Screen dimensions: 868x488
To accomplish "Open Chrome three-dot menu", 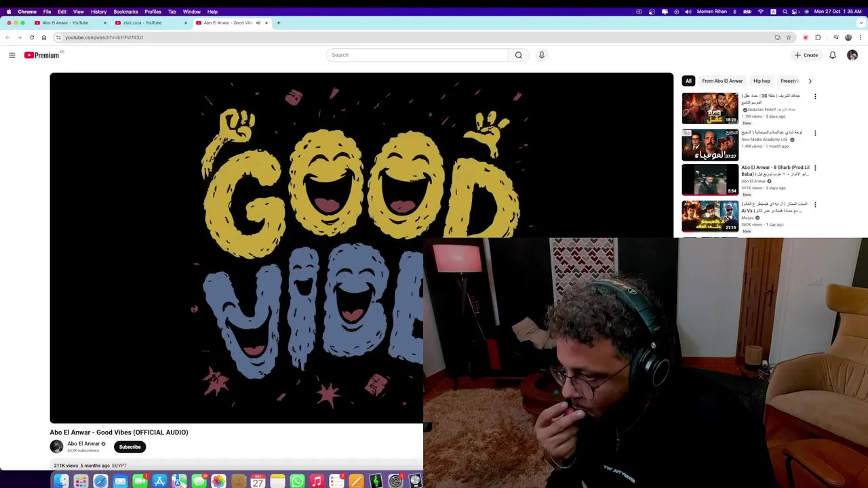I will point(861,37).
